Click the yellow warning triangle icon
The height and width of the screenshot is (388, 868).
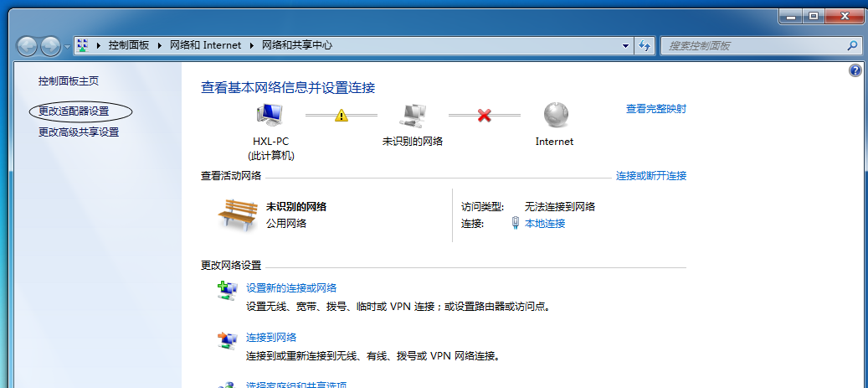tap(342, 116)
